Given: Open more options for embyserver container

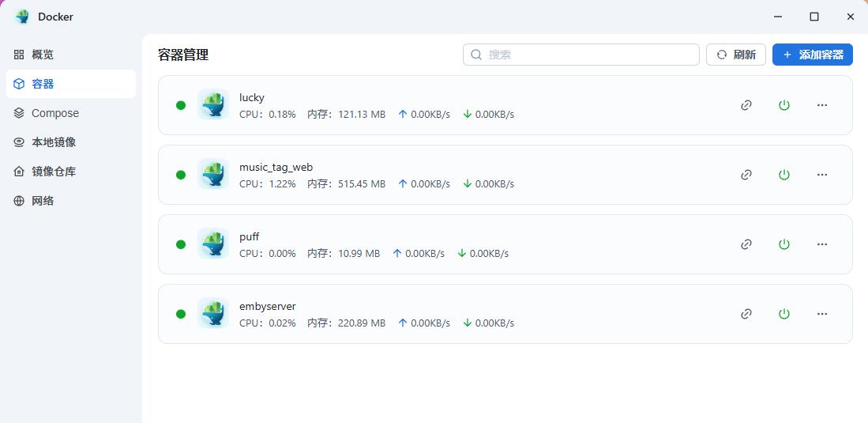Looking at the screenshot, I should (822, 314).
